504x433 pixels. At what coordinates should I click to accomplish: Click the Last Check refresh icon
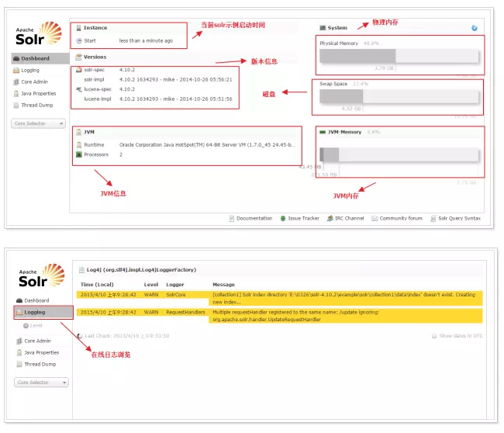point(79,336)
